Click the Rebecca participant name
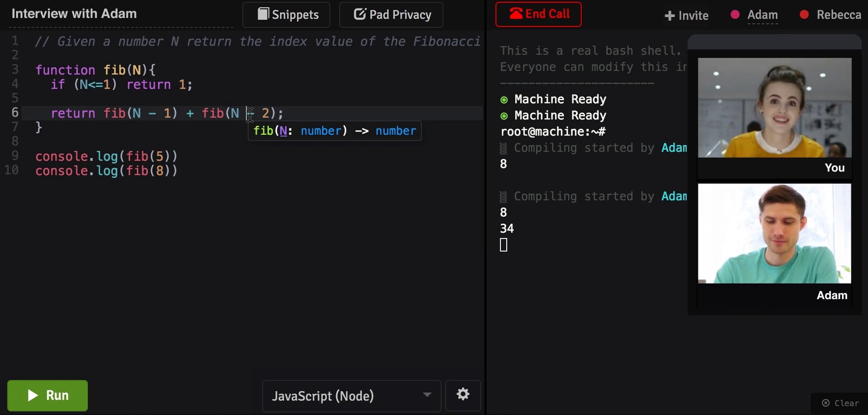This screenshot has height=415, width=868. [x=839, y=15]
